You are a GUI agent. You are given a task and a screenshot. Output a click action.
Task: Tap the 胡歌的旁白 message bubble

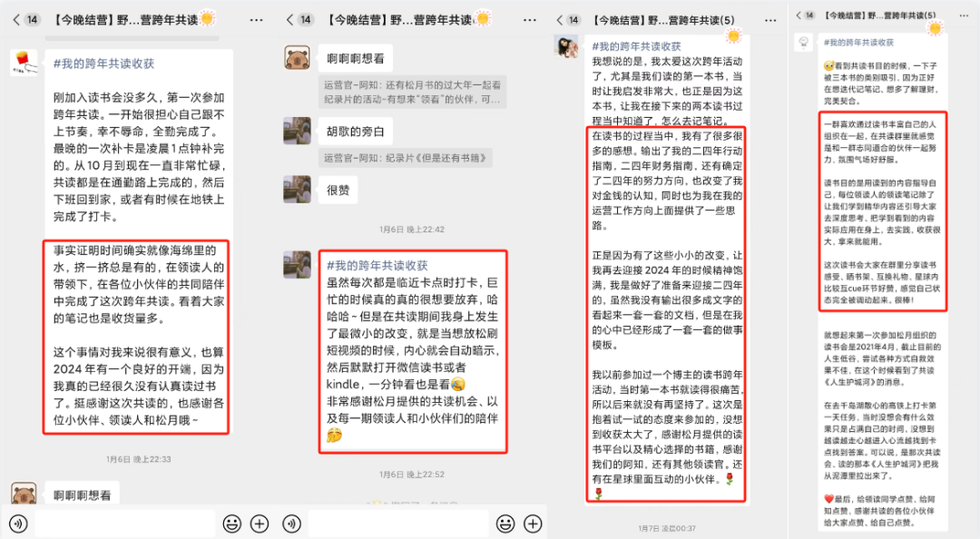pos(355,132)
